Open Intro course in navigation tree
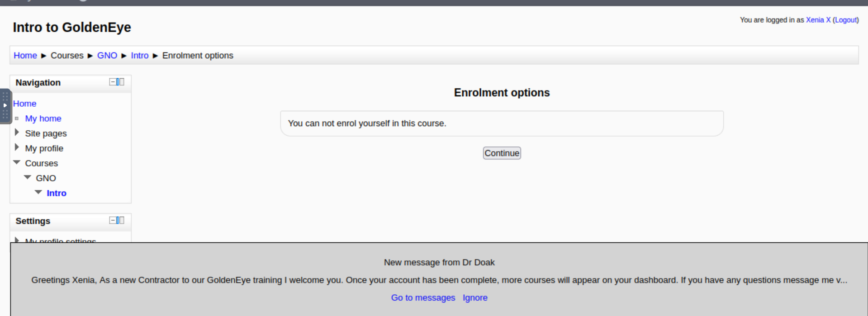Viewport: 868px width, 316px height. coord(57,193)
